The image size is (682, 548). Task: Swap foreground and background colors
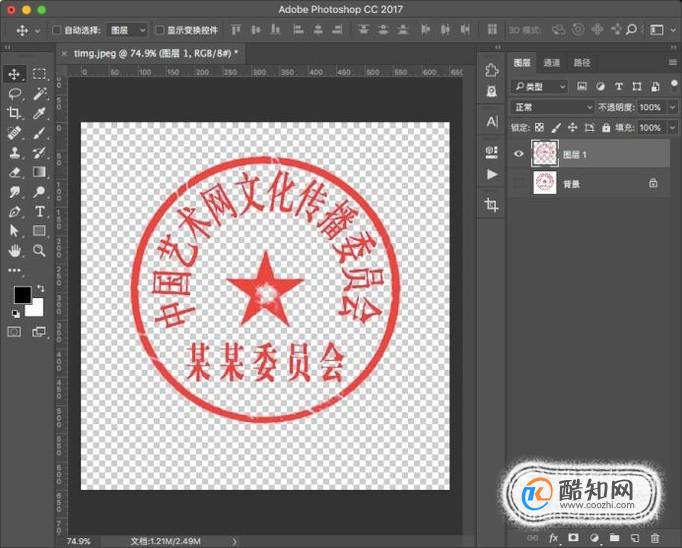click(x=41, y=288)
